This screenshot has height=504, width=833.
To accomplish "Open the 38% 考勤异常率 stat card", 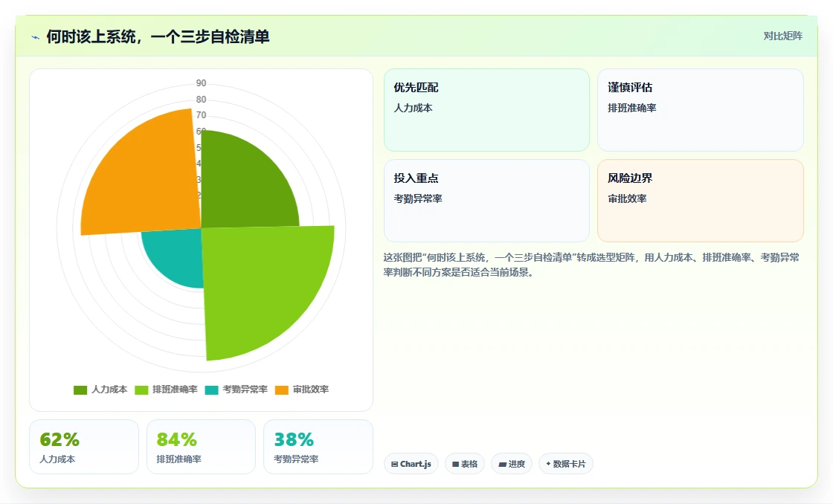I will click(318, 447).
